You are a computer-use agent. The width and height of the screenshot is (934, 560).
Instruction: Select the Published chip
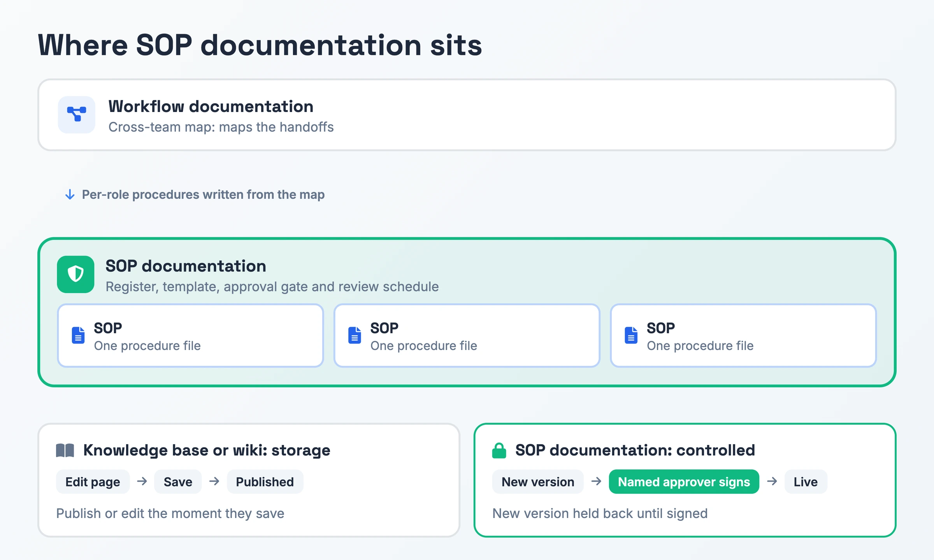point(265,482)
